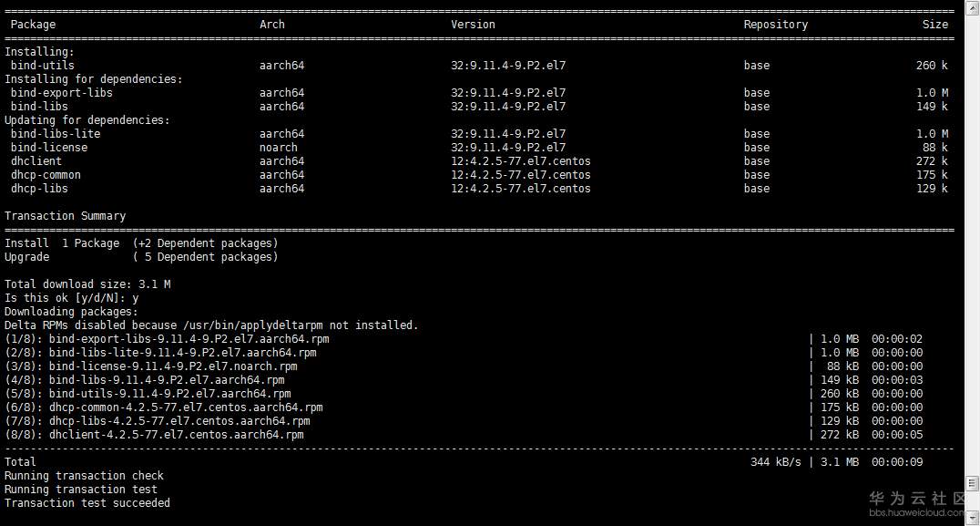Click the 'Running transaction check' line
Image resolution: width=980 pixels, height=526 pixels.
(x=85, y=476)
